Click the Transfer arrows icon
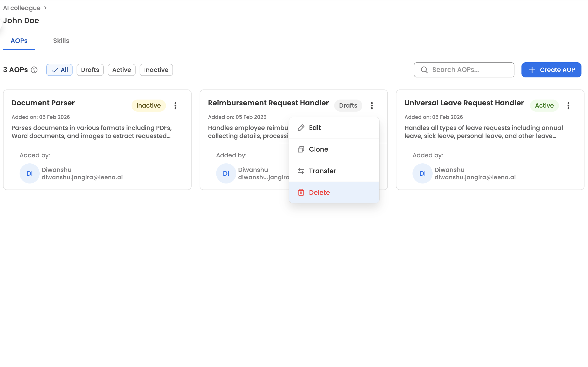Screen dimensions: 588x367 tap(301, 171)
